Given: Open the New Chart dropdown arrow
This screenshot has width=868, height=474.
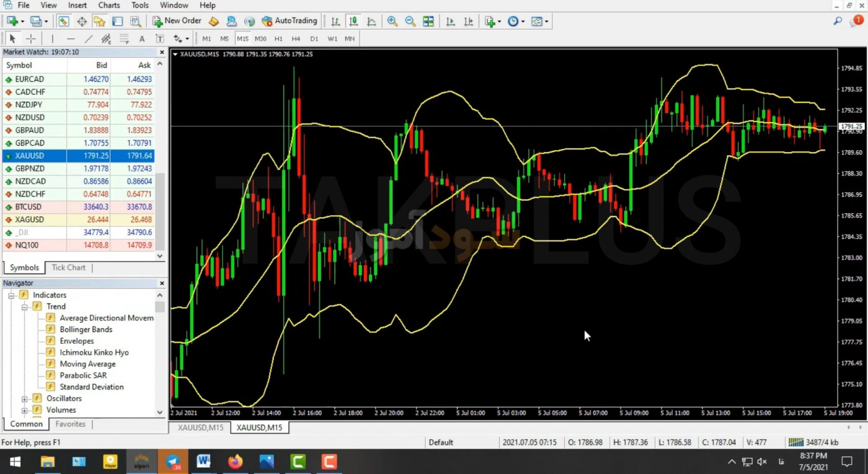Looking at the screenshot, I should click(22, 22).
